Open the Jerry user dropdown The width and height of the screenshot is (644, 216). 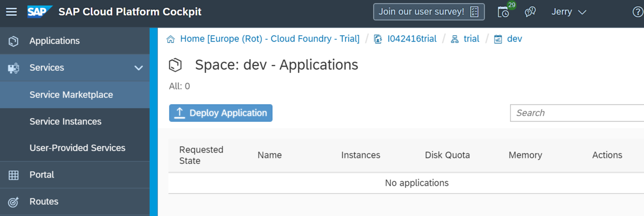[569, 11]
